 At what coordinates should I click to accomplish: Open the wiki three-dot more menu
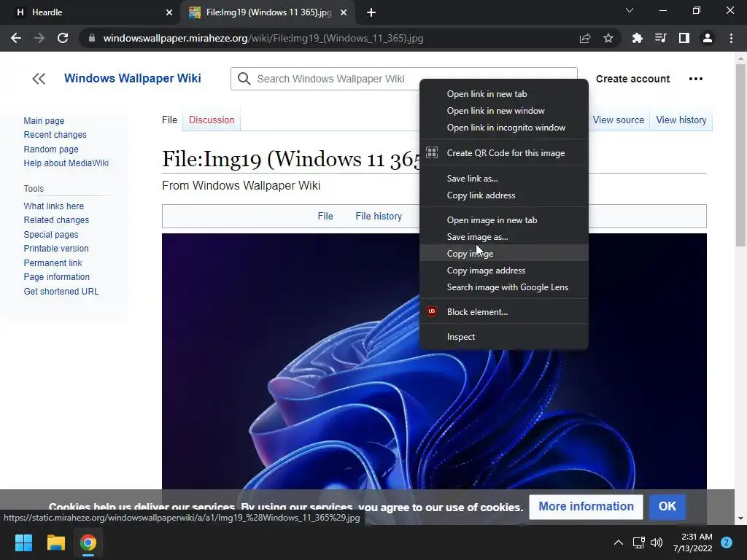(x=695, y=79)
